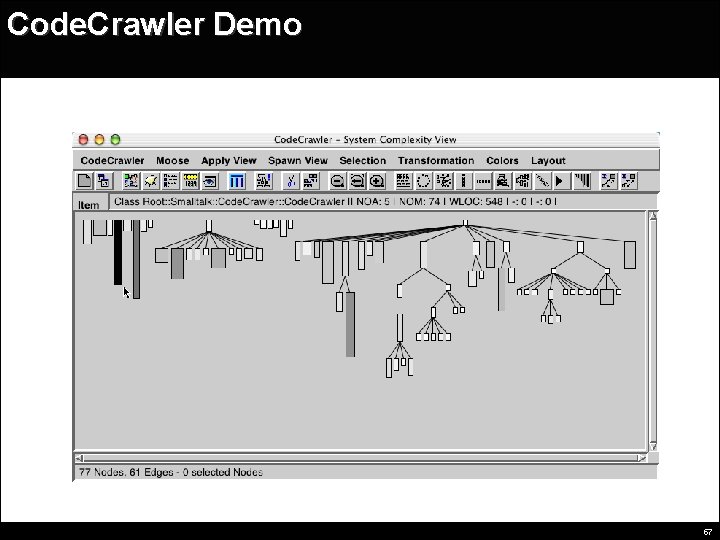Click the dotted circle layout icon
The image size is (720, 540).
pyautogui.click(x=423, y=181)
